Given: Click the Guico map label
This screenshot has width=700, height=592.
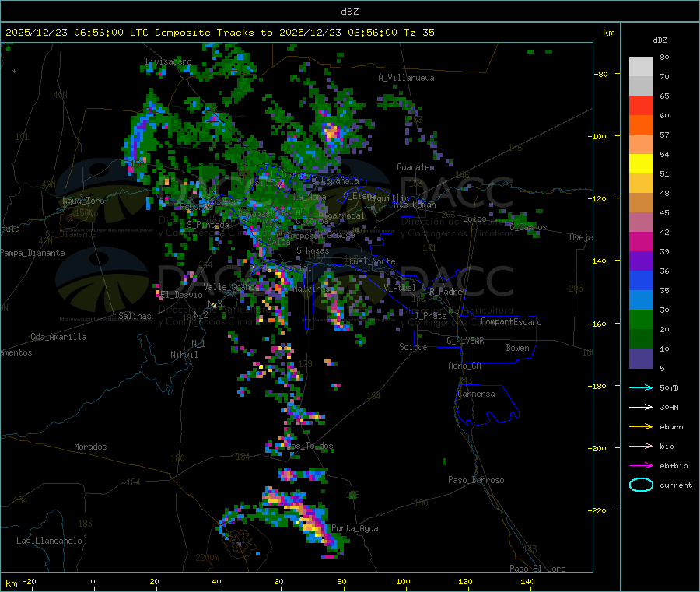Looking at the screenshot, I should coord(474,219).
